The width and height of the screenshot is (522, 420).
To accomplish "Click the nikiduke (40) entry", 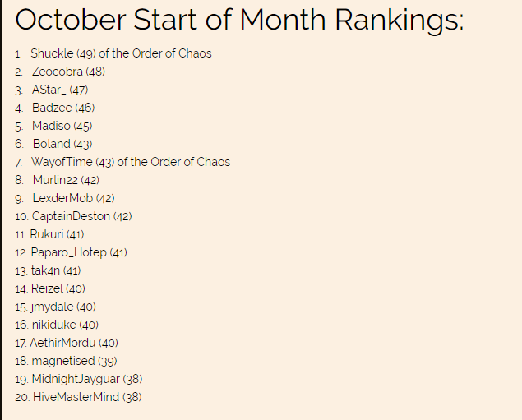I will [65, 325].
